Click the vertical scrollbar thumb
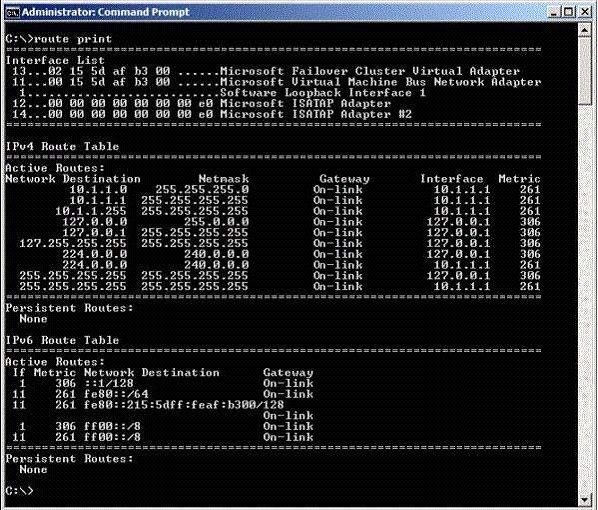Screen dimensions: 598x510 point(585,71)
